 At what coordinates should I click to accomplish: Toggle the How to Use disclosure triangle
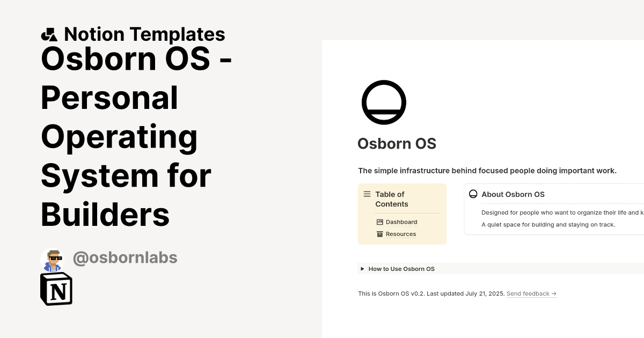(363, 269)
